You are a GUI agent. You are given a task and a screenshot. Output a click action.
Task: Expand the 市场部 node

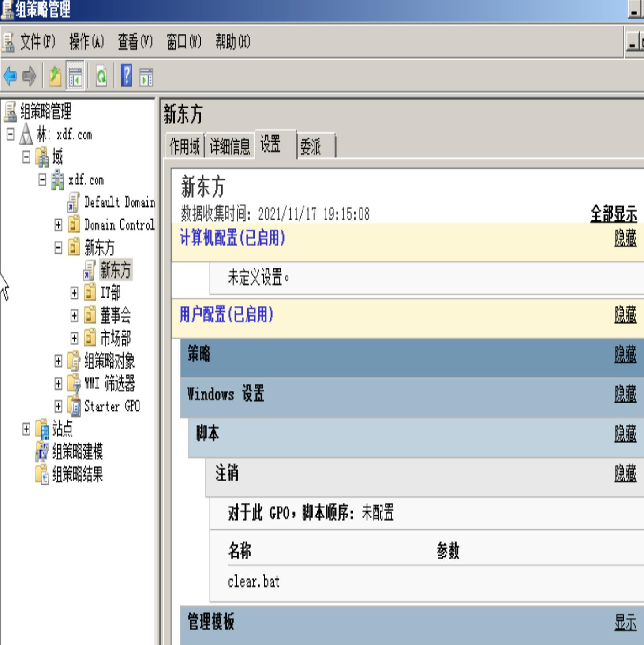(74, 338)
